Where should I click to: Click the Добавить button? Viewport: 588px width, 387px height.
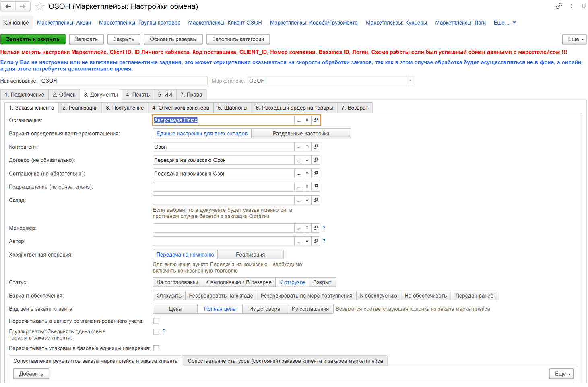[x=31, y=374]
